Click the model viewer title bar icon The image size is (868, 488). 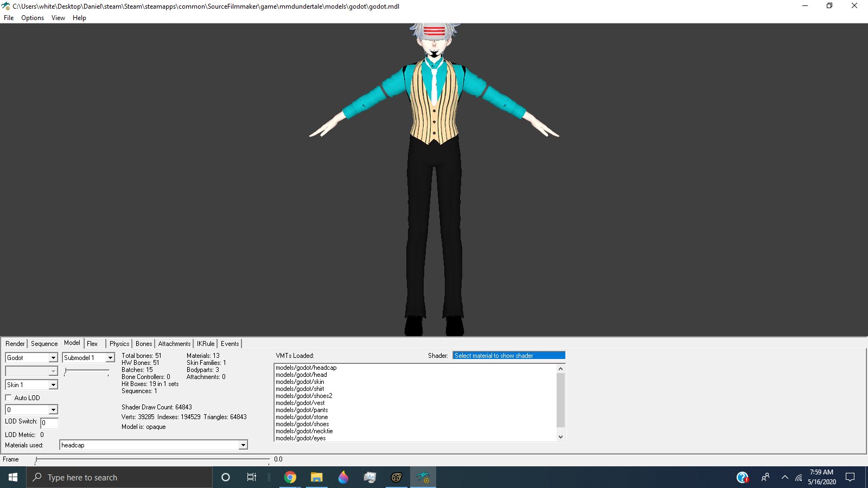(x=6, y=6)
